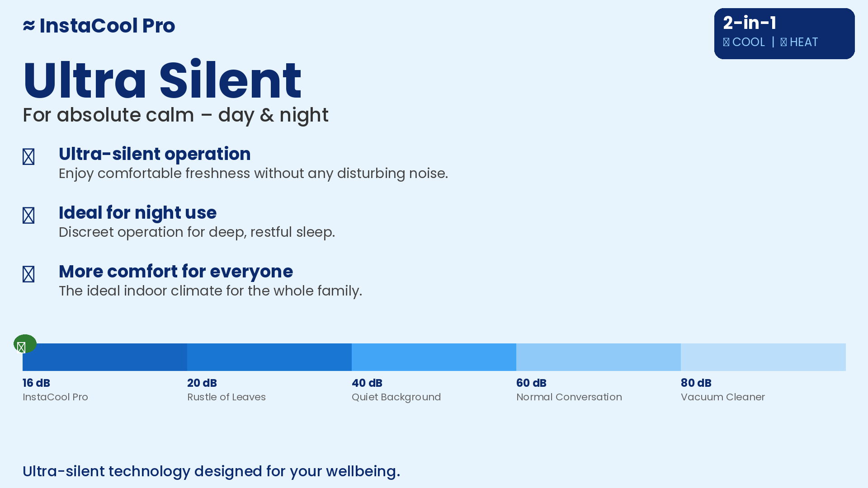868x488 pixels.
Task: Click the COOL icon in the 2-in-1 badge
Action: 726,42
